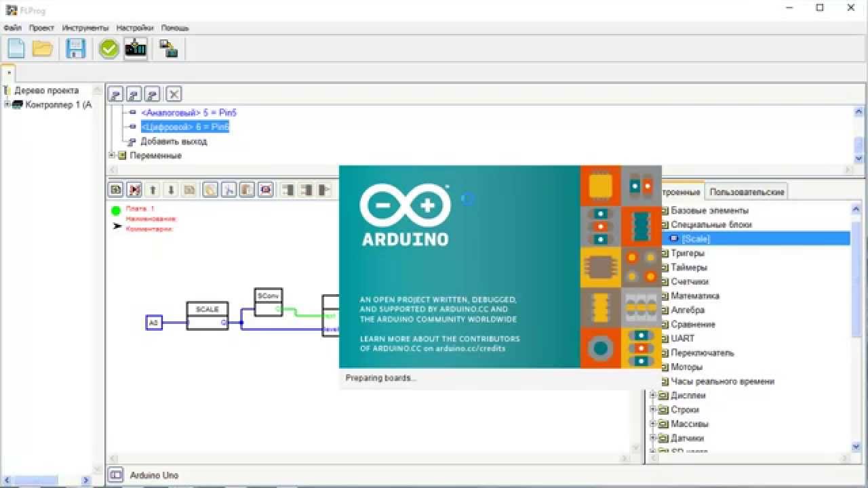
Task: Click the red-framed icon in editor toolbar
Action: point(266,190)
